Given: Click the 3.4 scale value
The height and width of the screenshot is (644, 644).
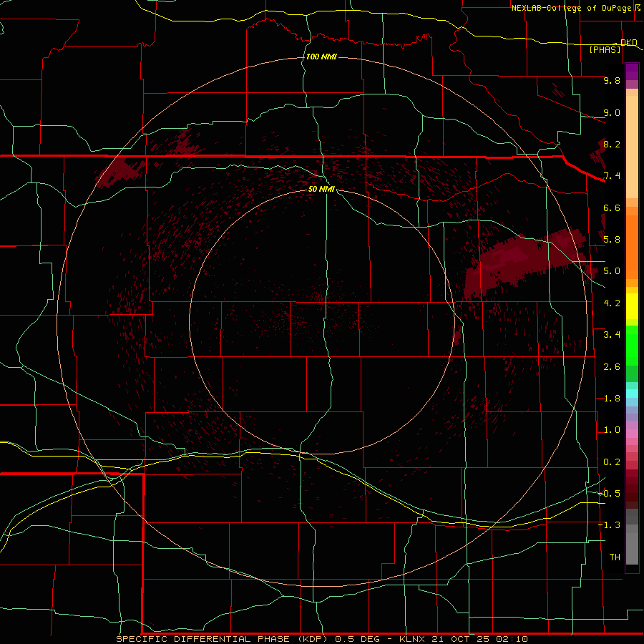Looking at the screenshot, I should [x=612, y=335].
